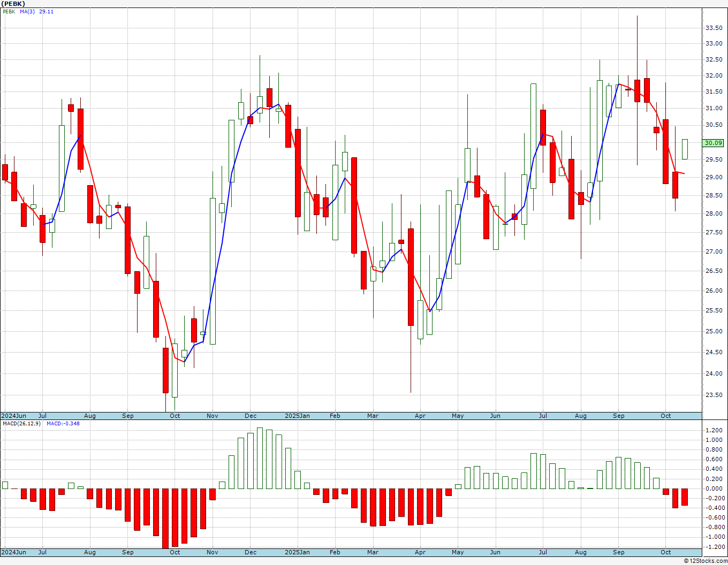Select Nov on the MACD panel date axis
728x565 pixels.
(x=213, y=552)
